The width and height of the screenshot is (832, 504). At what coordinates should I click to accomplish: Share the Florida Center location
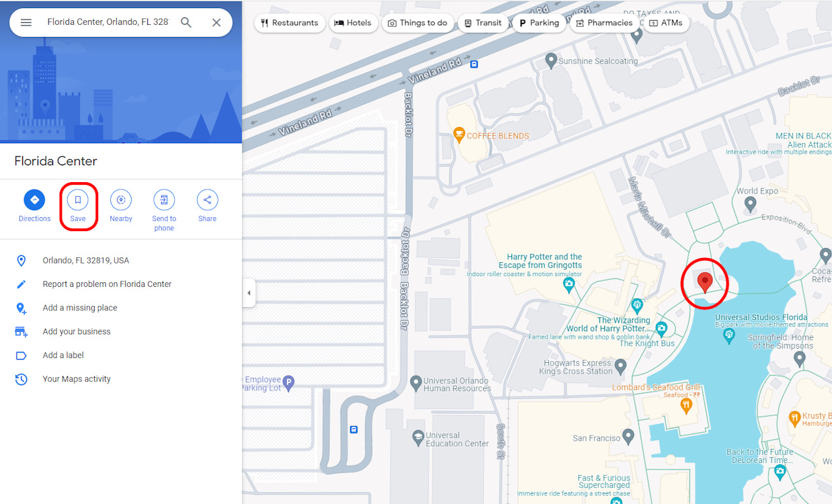click(207, 200)
